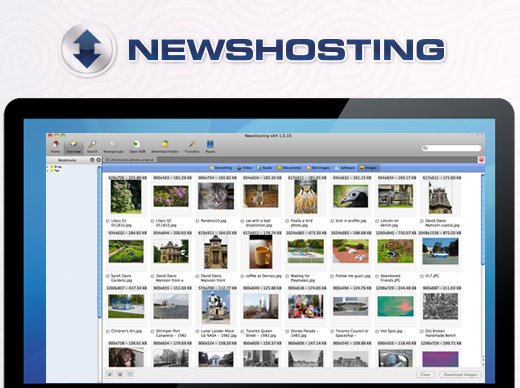Check the Follow me guys!.jpg checkbox
The width and height of the screenshot is (520, 388).
click(x=332, y=276)
